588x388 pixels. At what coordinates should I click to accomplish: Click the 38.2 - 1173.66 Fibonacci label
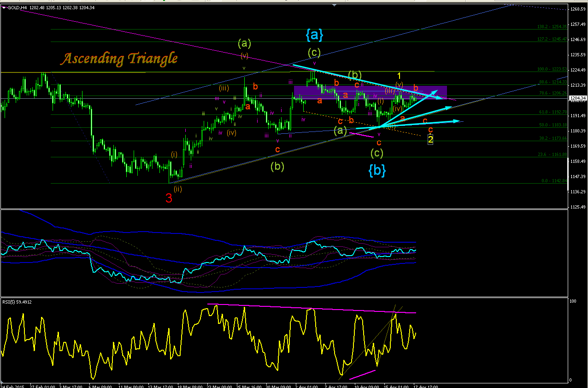pyautogui.click(x=553, y=138)
